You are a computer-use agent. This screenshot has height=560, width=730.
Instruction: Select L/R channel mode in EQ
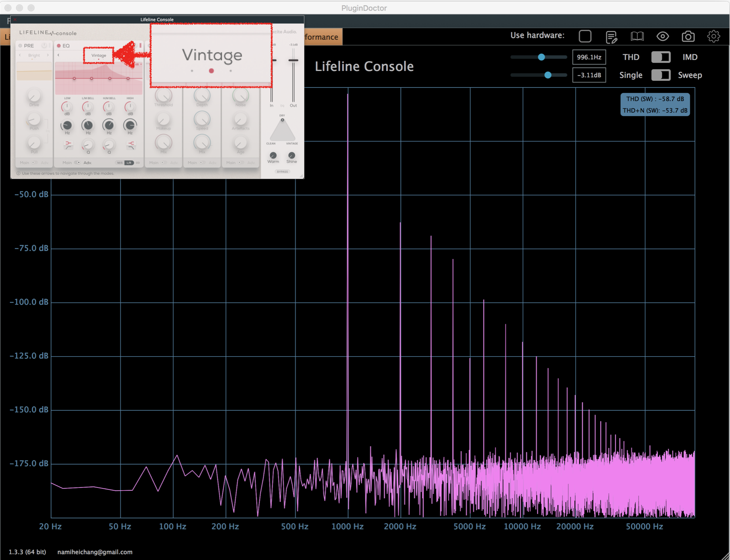129,163
